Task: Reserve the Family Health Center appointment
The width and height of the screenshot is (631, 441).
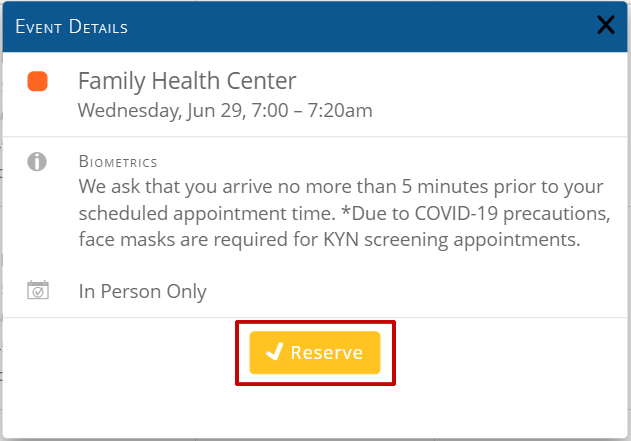Action: 315,352
